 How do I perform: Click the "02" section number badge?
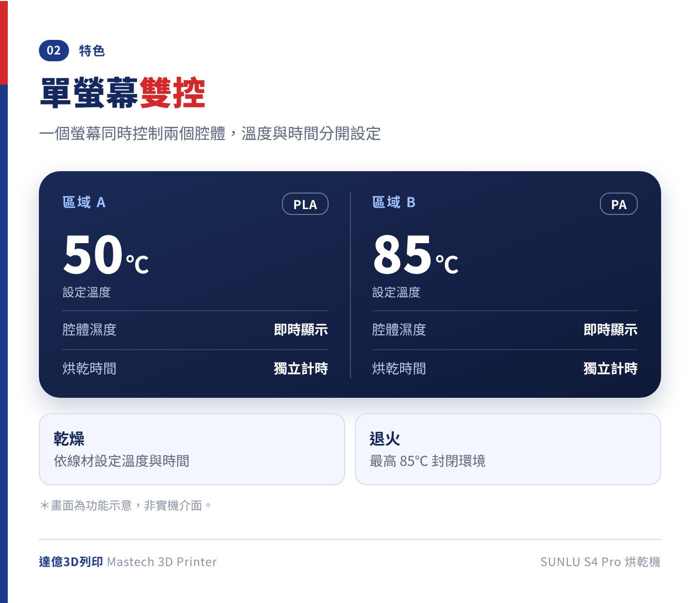[x=54, y=51]
